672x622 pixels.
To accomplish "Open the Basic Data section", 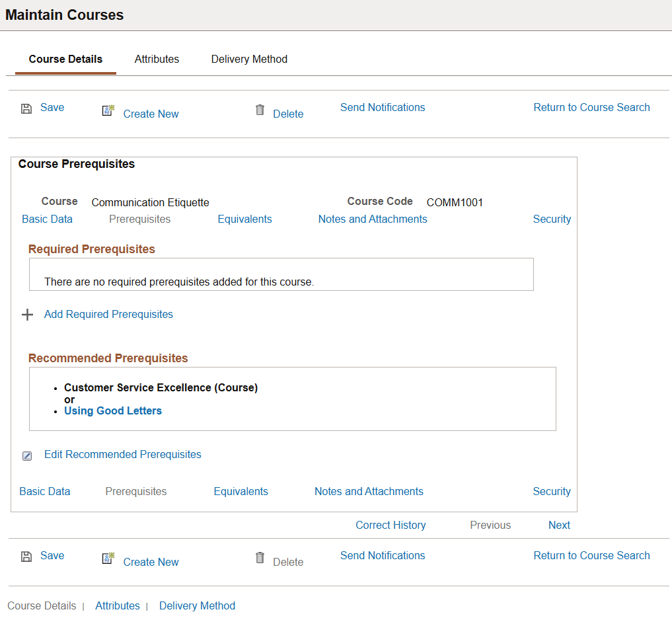I will tap(47, 219).
